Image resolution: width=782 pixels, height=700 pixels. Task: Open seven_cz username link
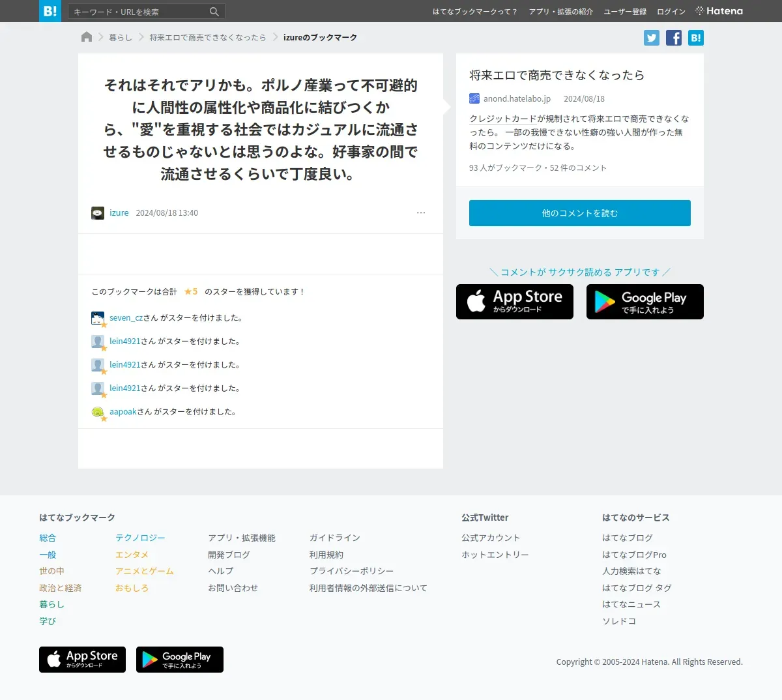click(126, 318)
